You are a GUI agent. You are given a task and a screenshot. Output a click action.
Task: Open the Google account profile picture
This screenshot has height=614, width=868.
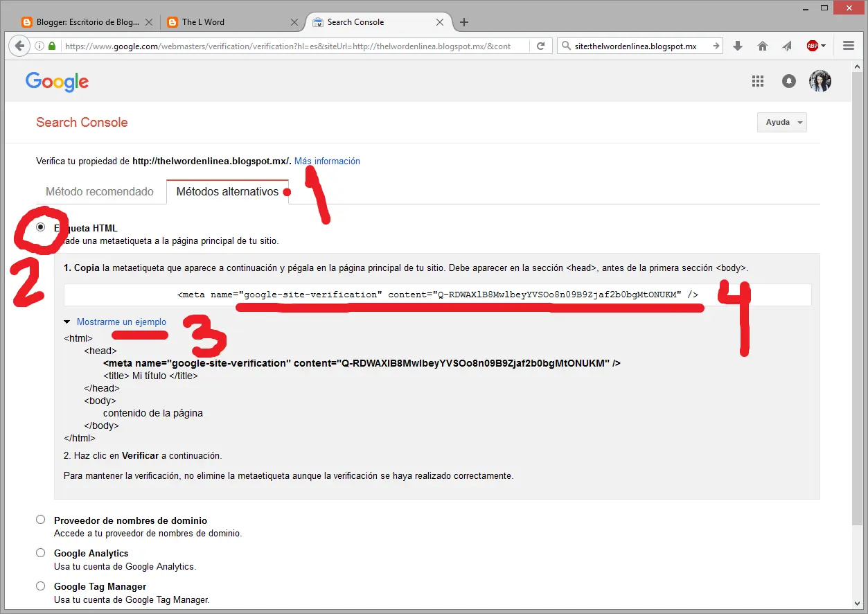[x=820, y=81]
